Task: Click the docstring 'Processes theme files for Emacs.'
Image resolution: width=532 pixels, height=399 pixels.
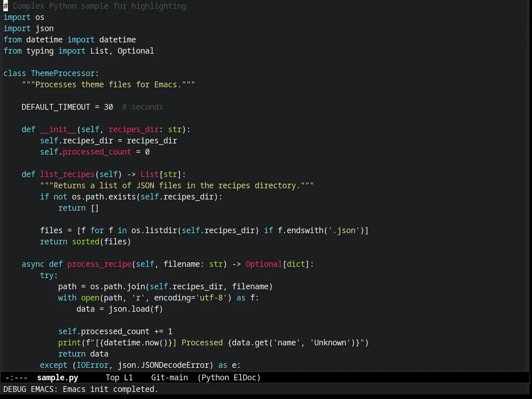Action: pyautogui.click(x=108, y=84)
